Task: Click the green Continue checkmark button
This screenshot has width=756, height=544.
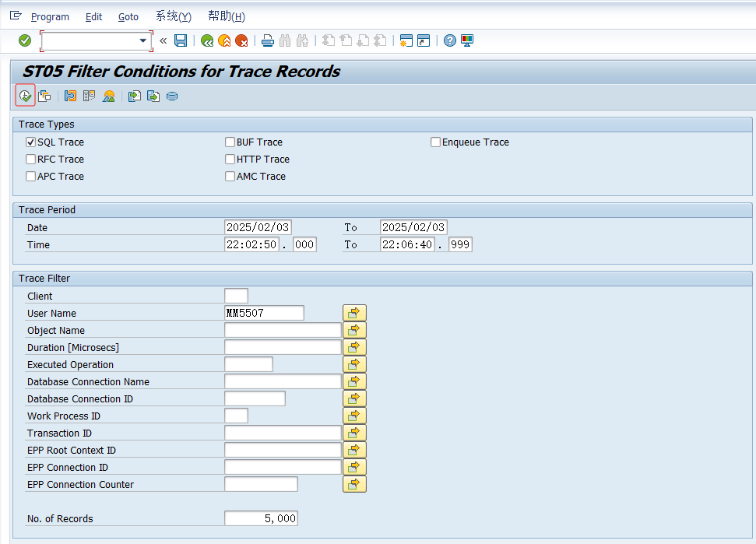Action: tap(23, 40)
